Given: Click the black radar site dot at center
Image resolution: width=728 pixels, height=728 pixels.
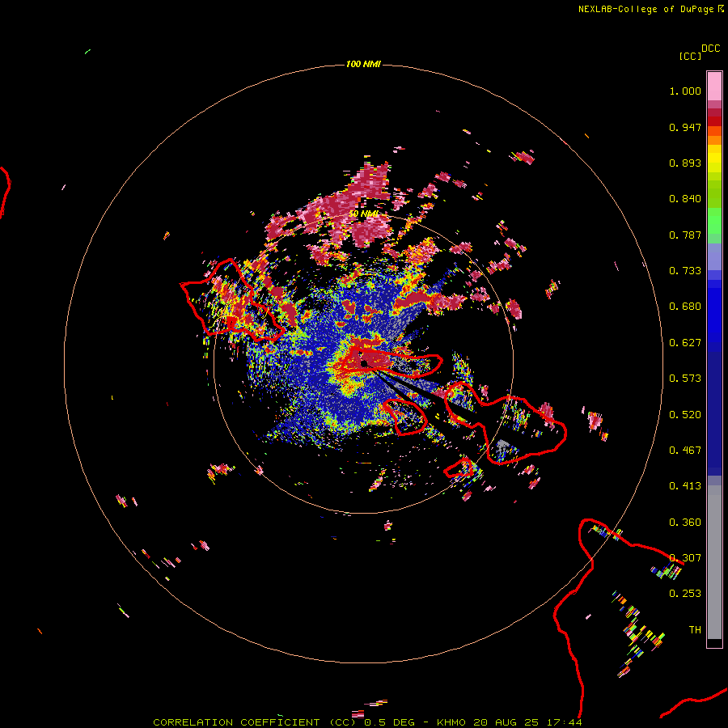Looking at the screenshot, I should click(364, 363).
